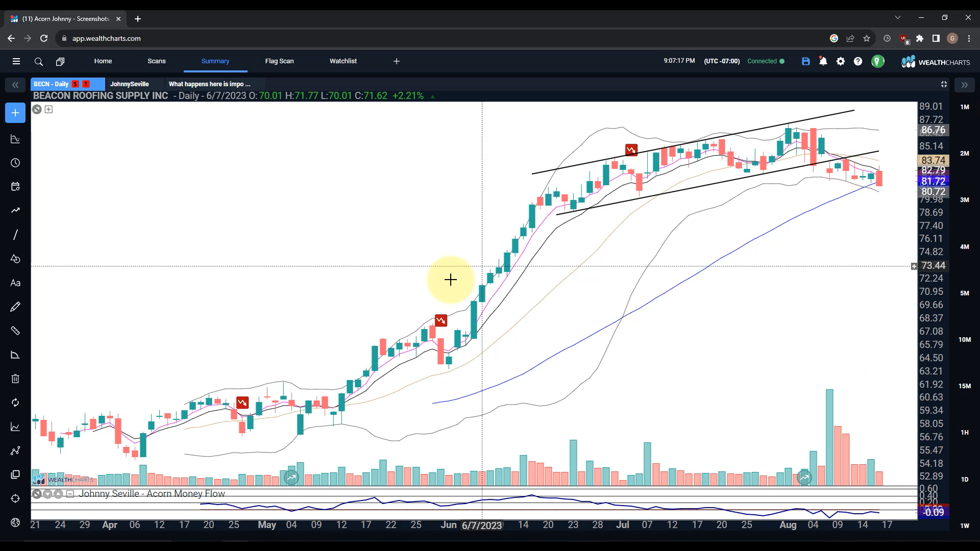Select the 15M timeframe button
This screenshot has height=551, width=980.
[x=965, y=386]
